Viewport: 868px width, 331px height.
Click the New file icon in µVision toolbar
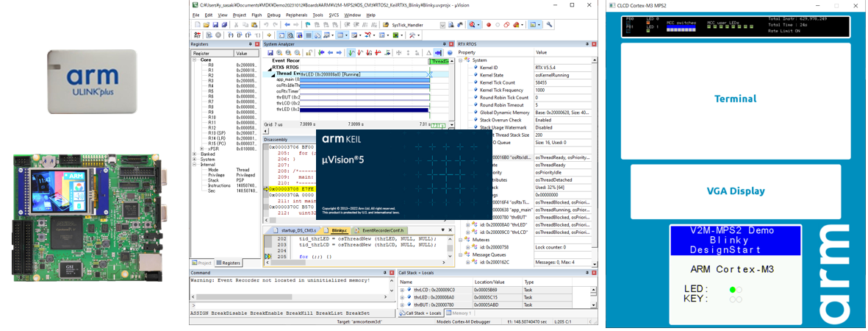(198, 25)
